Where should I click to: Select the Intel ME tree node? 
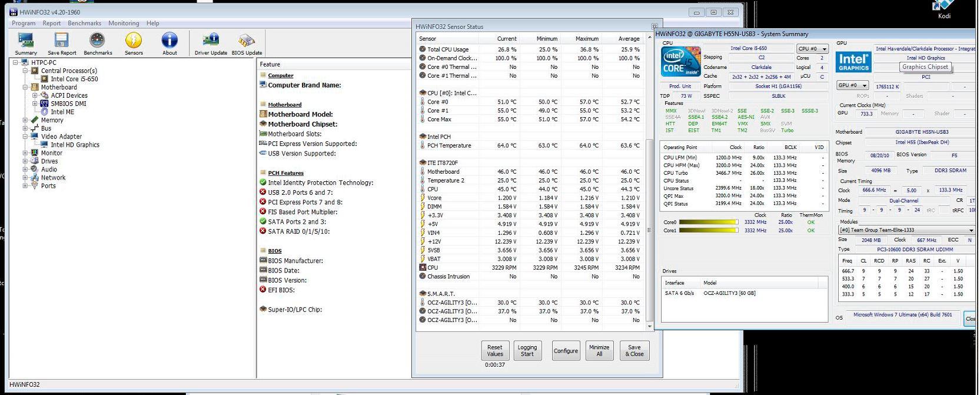pyautogui.click(x=62, y=112)
